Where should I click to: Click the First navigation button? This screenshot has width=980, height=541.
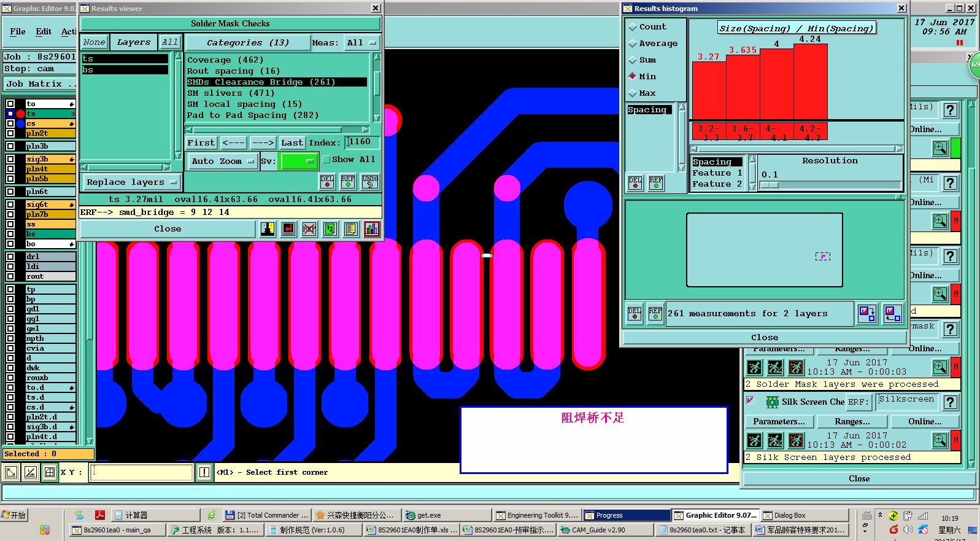tap(201, 143)
